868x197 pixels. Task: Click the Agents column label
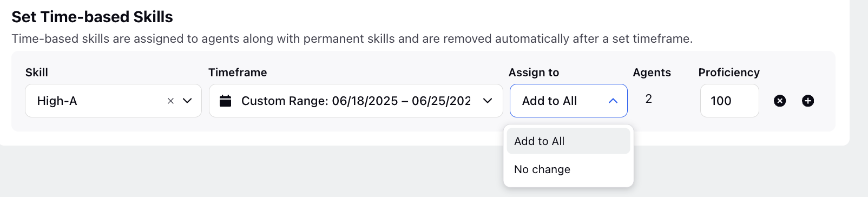coord(652,73)
